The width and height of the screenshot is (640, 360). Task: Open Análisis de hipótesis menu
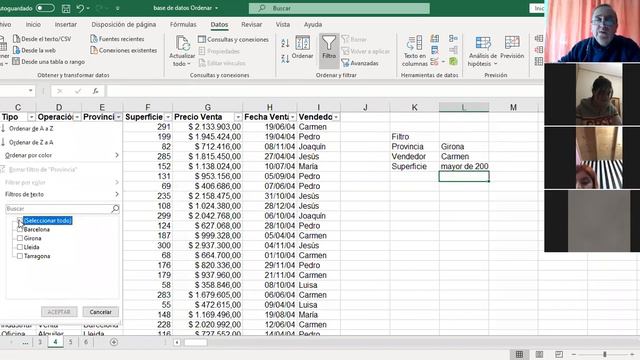(x=483, y=51)
